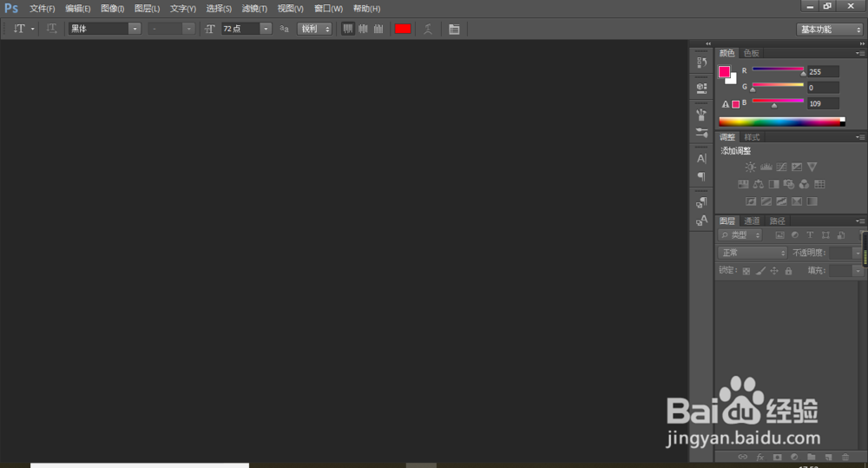The height and width of the screenshot is (468, 868).
Task: Add a Gradient Map adjustment
Action: 812,201
